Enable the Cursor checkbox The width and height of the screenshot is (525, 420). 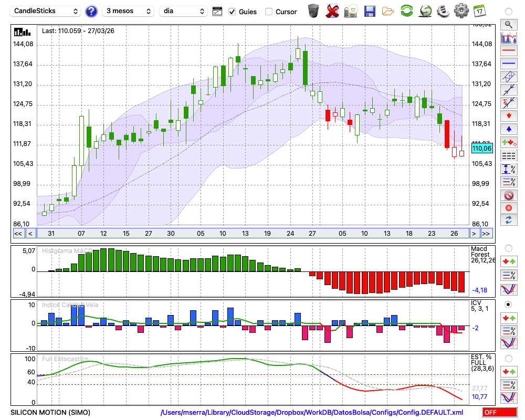click(x=269, y=12)
